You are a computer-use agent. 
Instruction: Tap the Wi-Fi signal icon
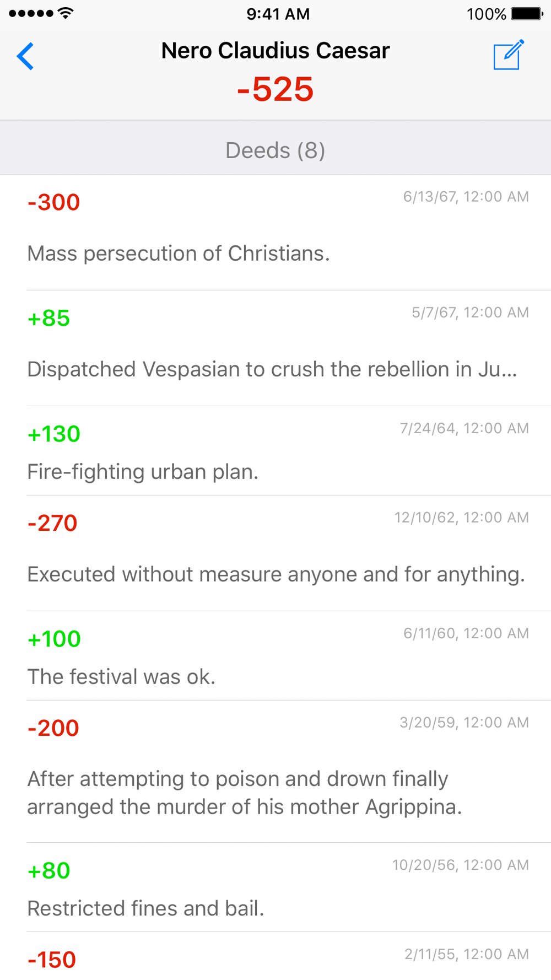(x=66, y=13)
